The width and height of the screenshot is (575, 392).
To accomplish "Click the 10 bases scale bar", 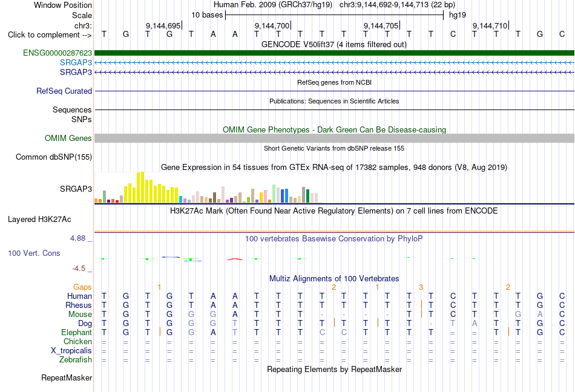I will [335, 15].
